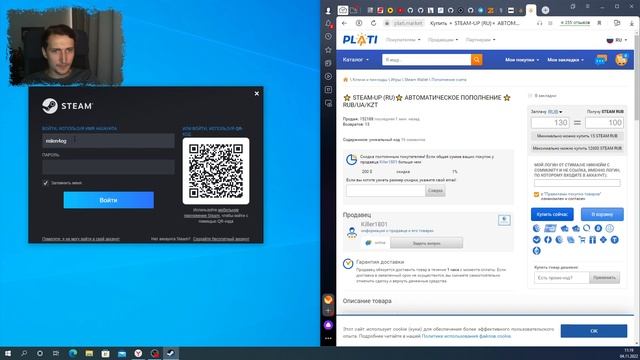Click the Войти button in Steam
Viewport: 640px width, 360px height.
109,200
